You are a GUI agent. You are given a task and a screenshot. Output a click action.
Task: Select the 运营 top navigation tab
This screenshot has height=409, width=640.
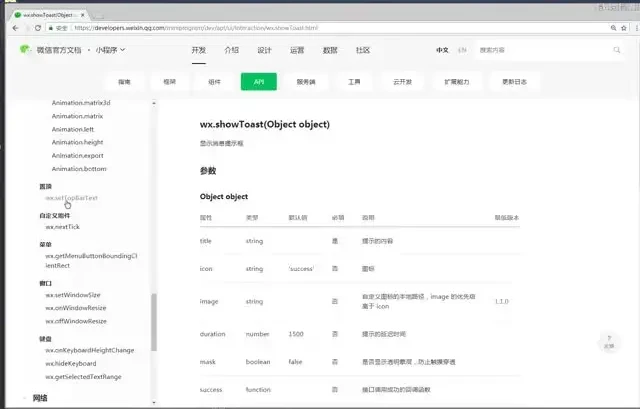pos(297,50)
